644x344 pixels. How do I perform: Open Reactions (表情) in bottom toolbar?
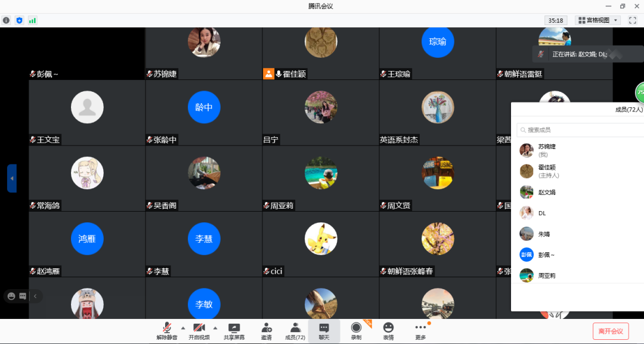[x=388, y=331]
